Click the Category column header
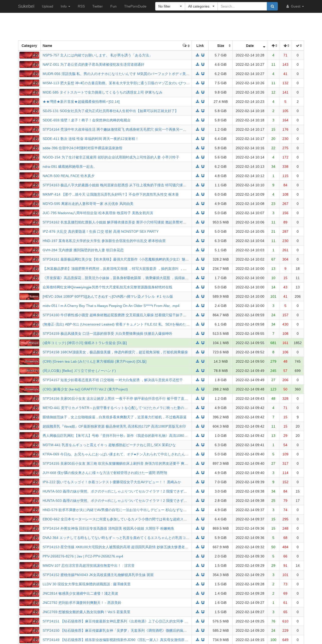This screenshot has width=322, height=644. (x=29, y=46)
